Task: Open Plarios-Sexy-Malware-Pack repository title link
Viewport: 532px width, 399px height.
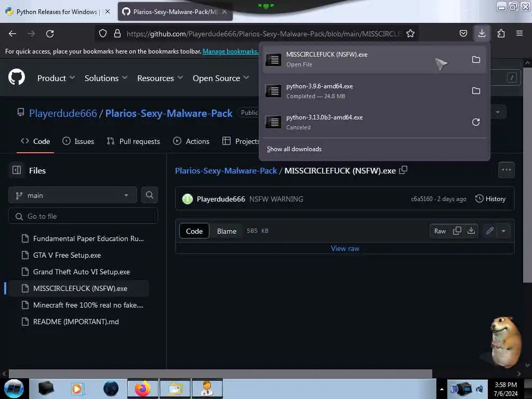Action: (169, 113)
